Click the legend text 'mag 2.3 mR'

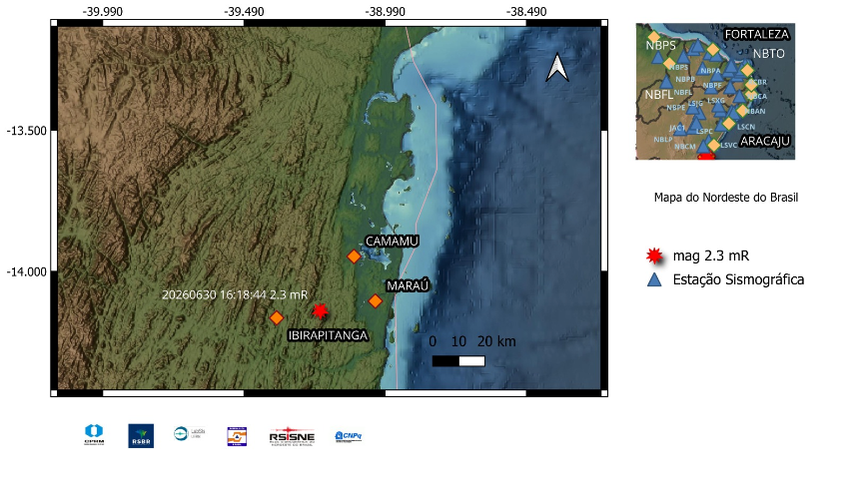711,255
